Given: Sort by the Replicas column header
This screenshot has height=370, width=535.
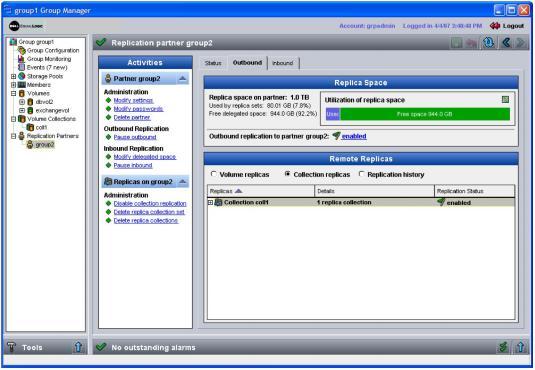Looking at the screenshot, I should point(261,191).
